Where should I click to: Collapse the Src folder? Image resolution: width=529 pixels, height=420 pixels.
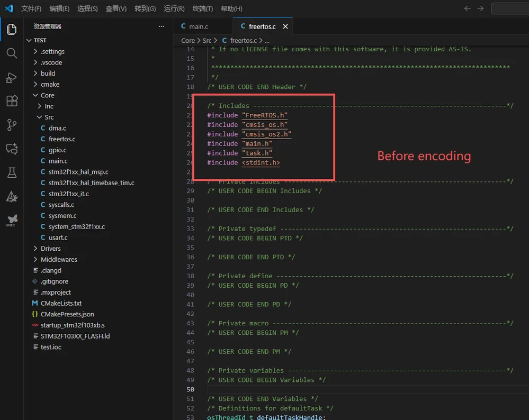[49, 117]
